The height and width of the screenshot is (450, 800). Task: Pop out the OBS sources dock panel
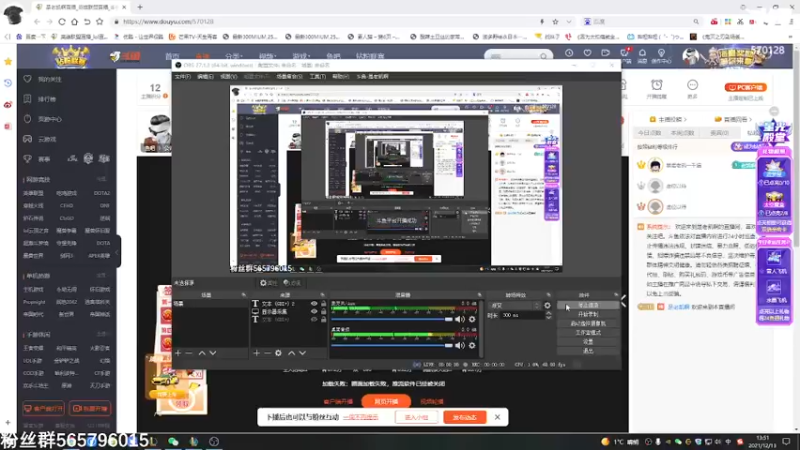(322, 295)
